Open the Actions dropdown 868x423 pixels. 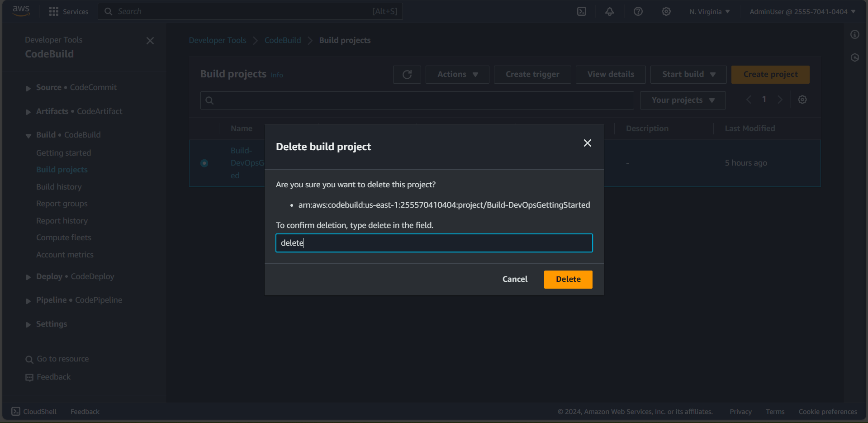[457, 75]
